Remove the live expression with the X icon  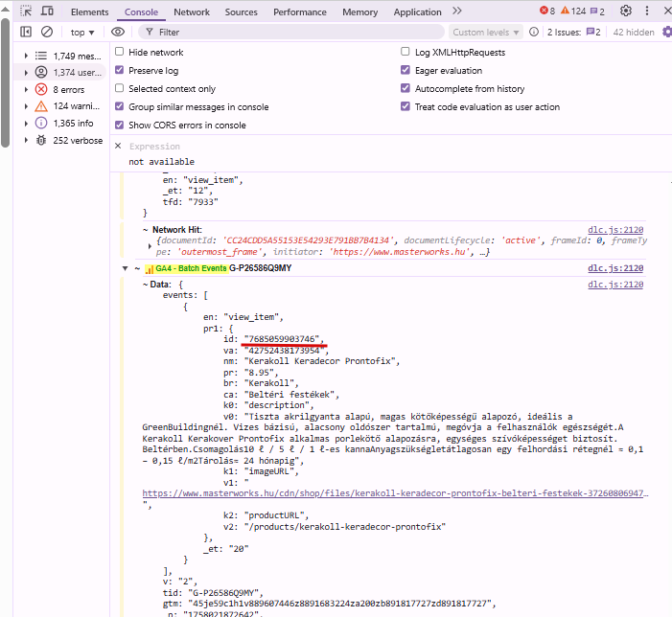(118, 146)
